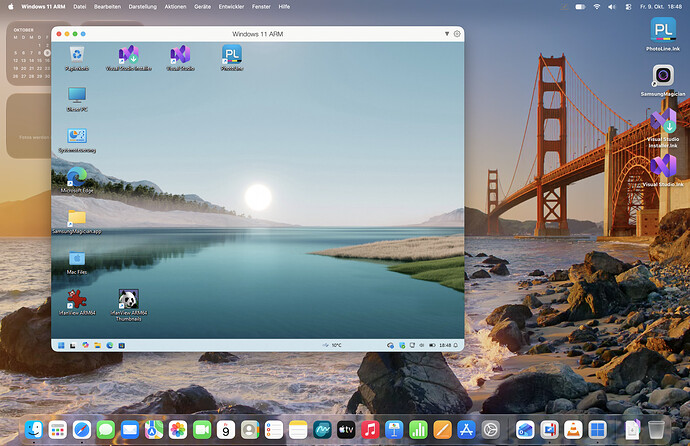Open the Geräte menu

pyautogui.click(x=202, y=7)
